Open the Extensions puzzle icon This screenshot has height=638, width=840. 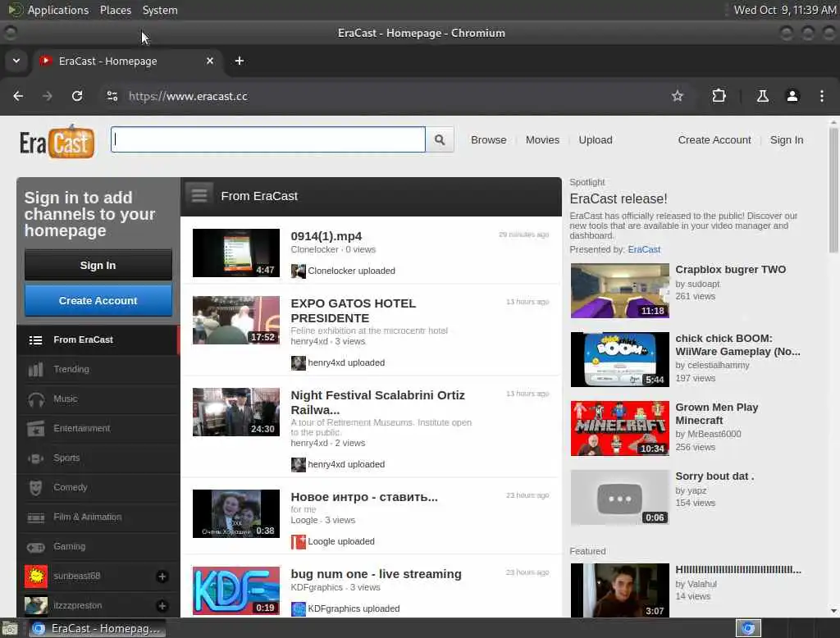click(x=719, y=96)
